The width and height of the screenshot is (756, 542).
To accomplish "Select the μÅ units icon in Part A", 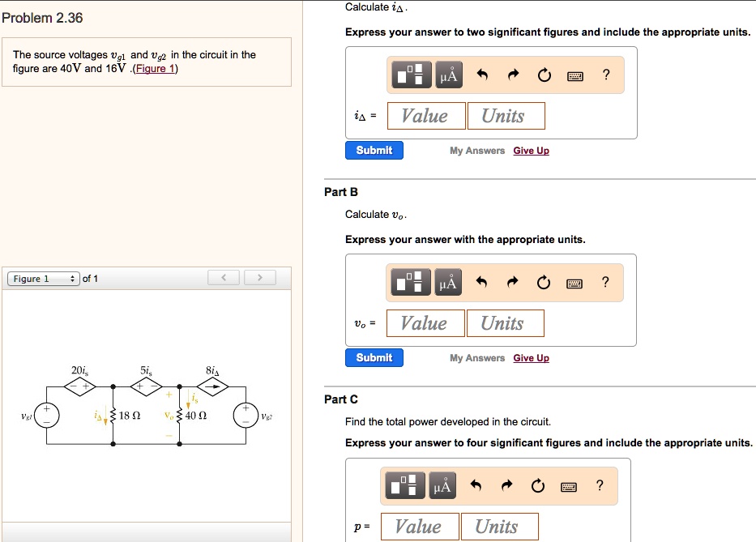I will (x=447, y=75).
